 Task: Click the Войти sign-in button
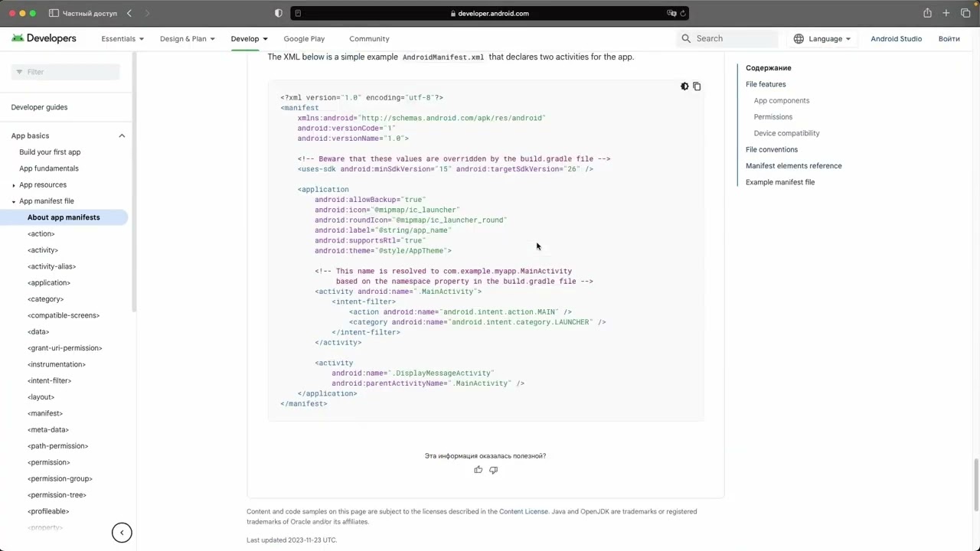949,38
